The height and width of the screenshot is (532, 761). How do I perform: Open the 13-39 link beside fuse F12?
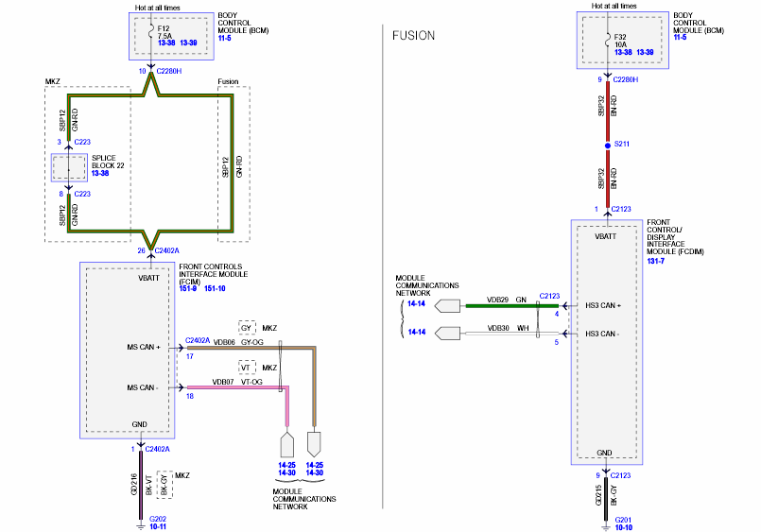coord(188,43)
